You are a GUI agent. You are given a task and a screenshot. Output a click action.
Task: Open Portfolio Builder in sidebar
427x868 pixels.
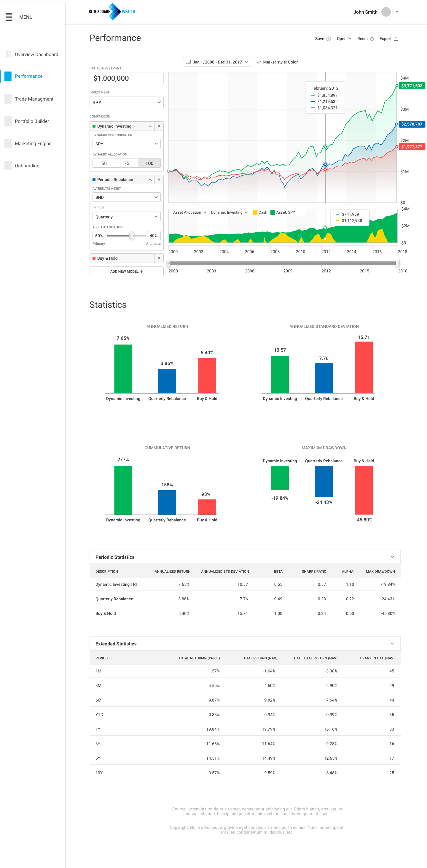[32, 121]
